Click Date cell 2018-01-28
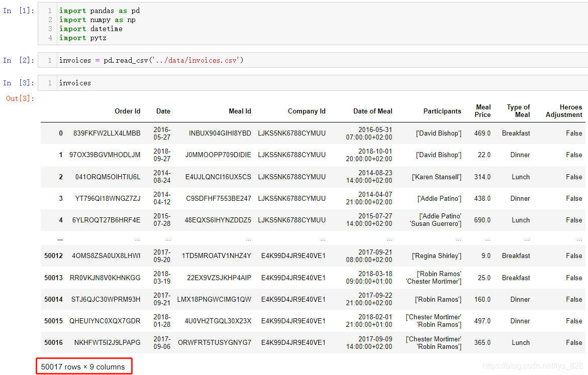588x375 pixels. pos(162,321)
